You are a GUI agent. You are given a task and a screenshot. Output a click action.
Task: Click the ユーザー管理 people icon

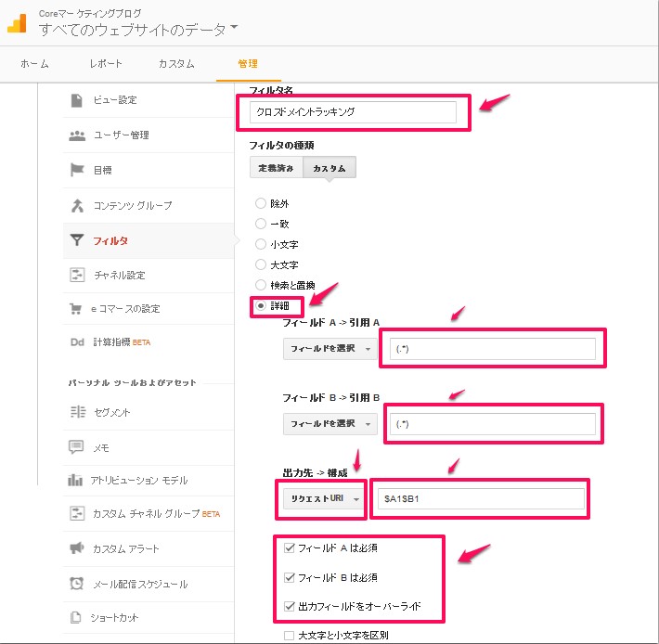pos(77,135)
